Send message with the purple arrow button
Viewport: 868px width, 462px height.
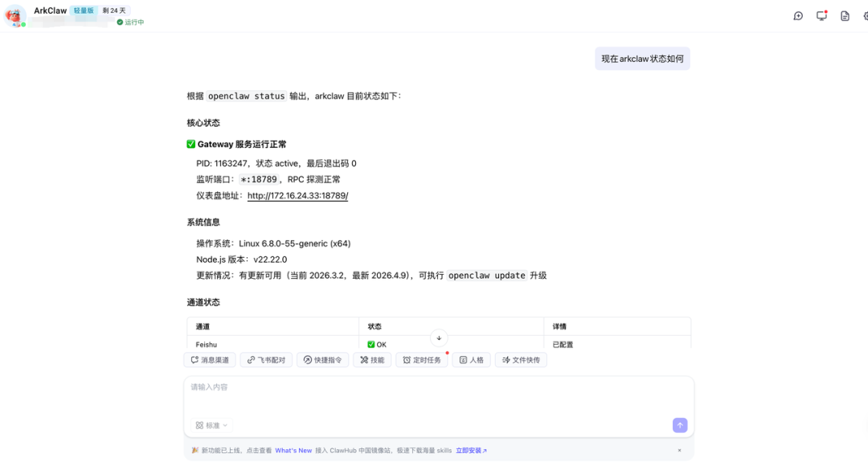point(680,425)
